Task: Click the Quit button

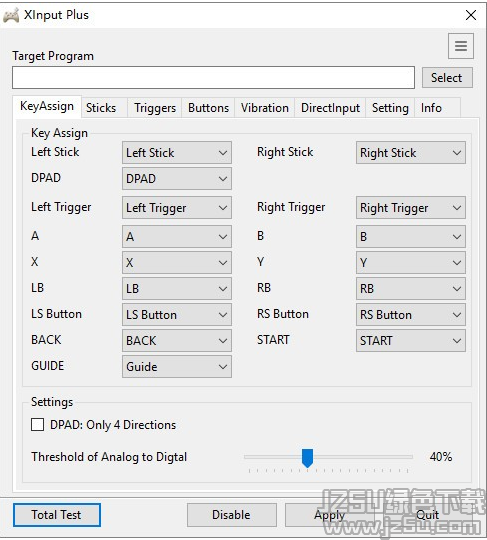Action: tap(427, 515)
